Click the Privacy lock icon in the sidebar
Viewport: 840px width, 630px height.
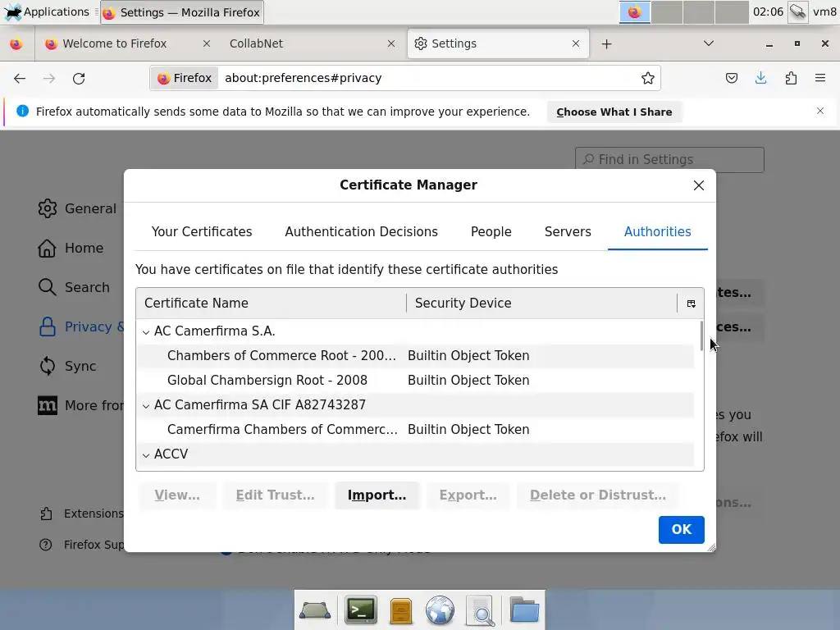tap(47, 326)
